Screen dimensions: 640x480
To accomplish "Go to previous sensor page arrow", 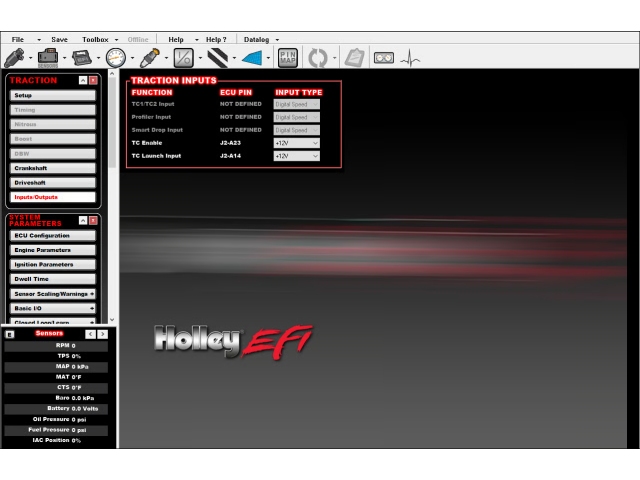I will click(x=90, y=334).
